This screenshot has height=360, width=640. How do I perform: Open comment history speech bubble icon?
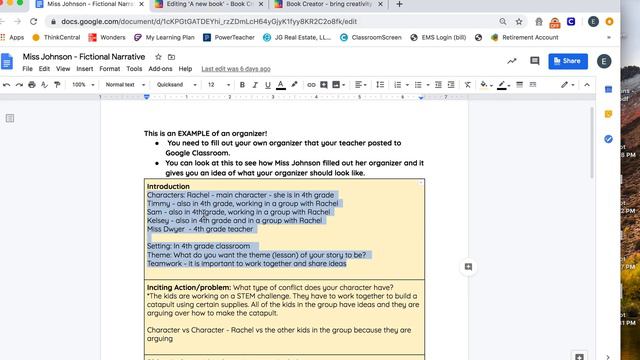tap(534, 61)
